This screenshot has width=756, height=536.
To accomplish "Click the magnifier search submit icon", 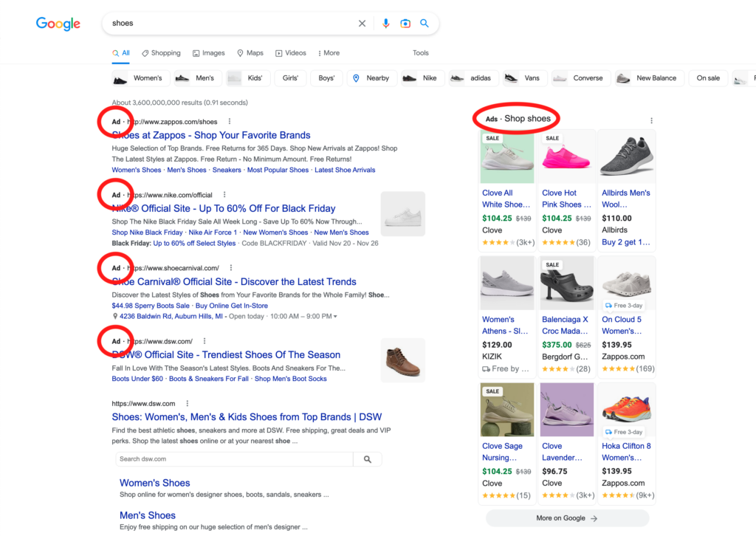I will [x=425, y=23].
